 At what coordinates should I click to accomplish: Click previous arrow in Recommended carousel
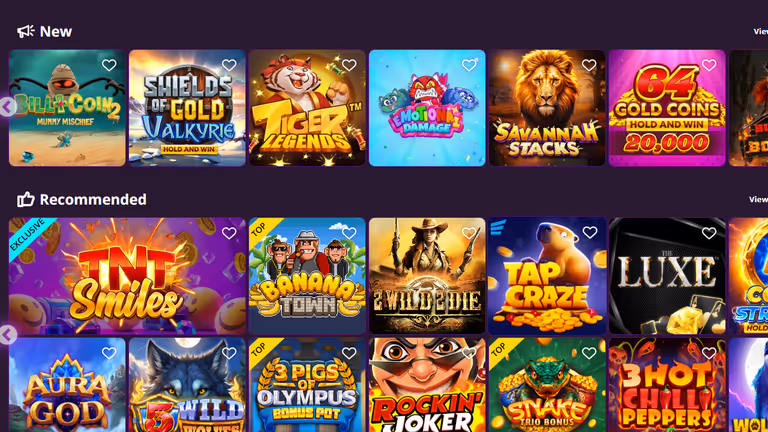click(7, 335)
